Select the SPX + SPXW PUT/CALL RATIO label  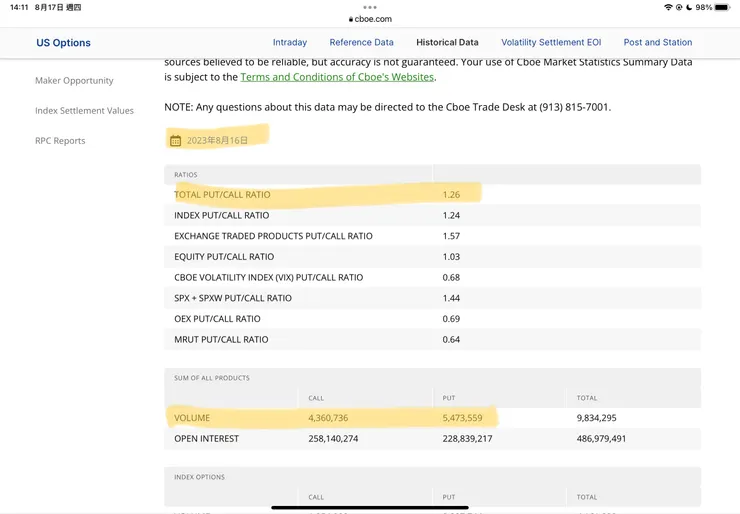233,298
